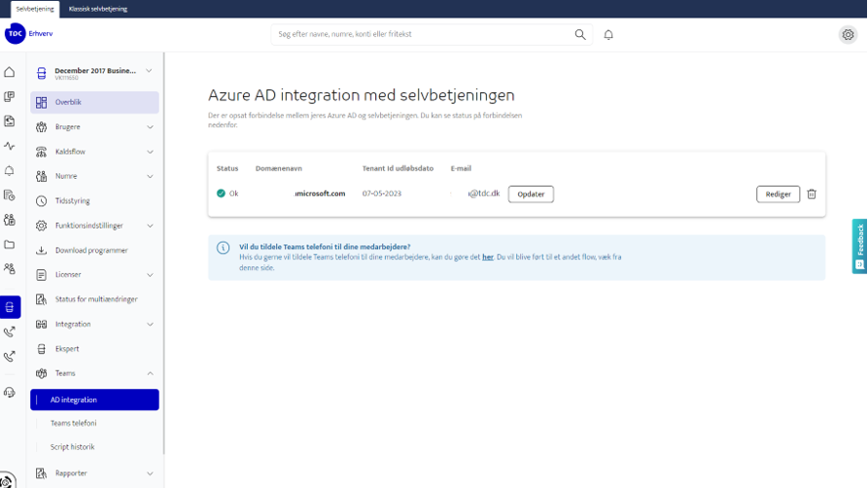Screen dimensions: 868x488
Task: Switch to the Klassisk selvbetjening tab
Action: click(98, 9)
